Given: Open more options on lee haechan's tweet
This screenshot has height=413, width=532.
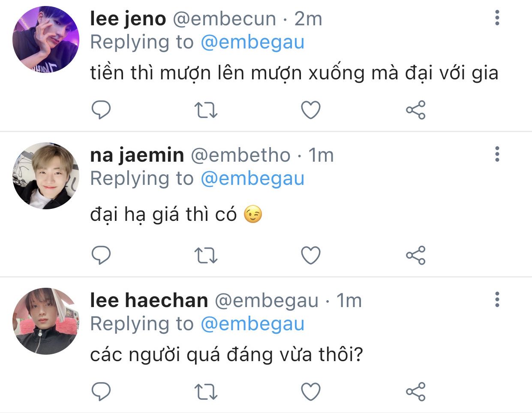Looking at the screenshot, I should tap(497, 299).
